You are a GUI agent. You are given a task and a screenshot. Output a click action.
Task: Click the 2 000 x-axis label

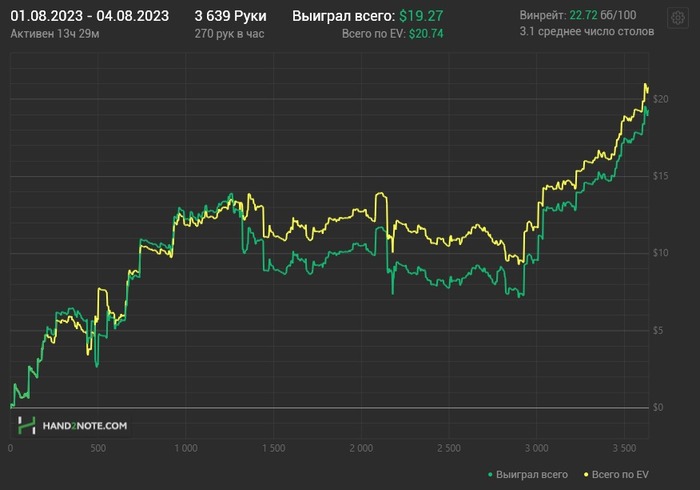point(361,448)
